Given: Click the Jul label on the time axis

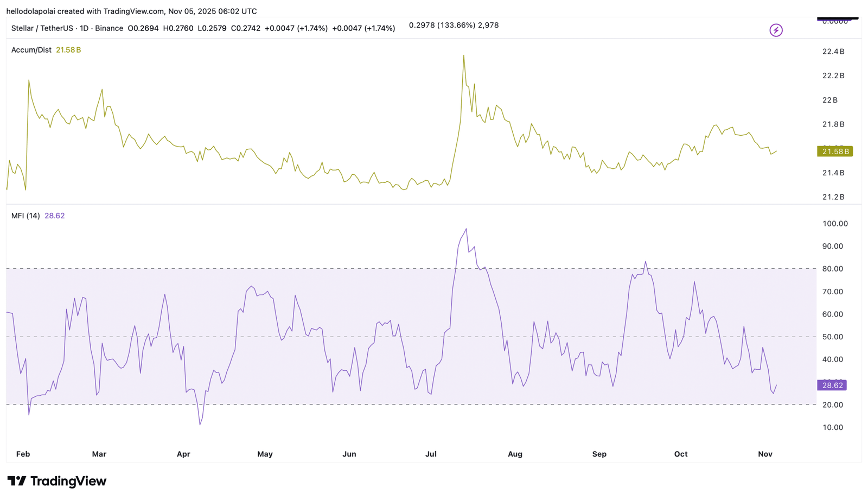Looking at the screenshot, I should click(431, 454).
